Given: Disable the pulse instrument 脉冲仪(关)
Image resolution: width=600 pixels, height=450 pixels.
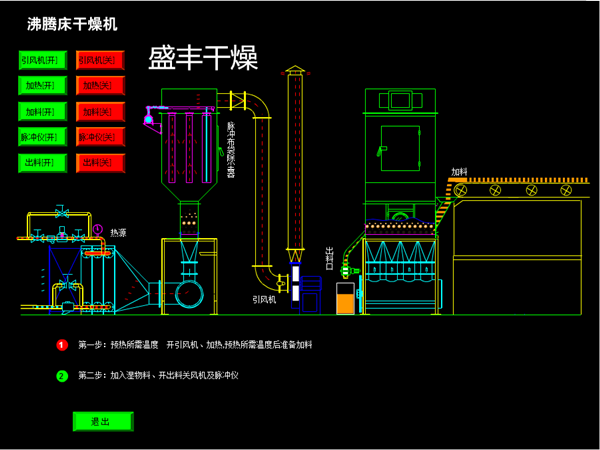Looking at the screenshot, I should coord(101,136).
